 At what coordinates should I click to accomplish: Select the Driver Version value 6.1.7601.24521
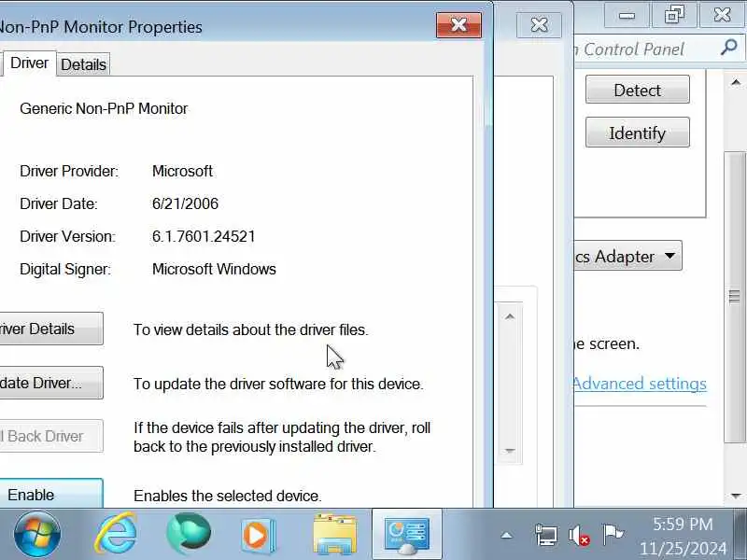point(204,236)
